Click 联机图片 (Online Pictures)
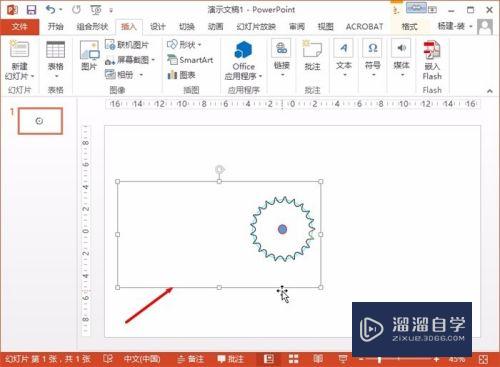Image resolution: width=500 pixels, height=367 pixels. 127,45
